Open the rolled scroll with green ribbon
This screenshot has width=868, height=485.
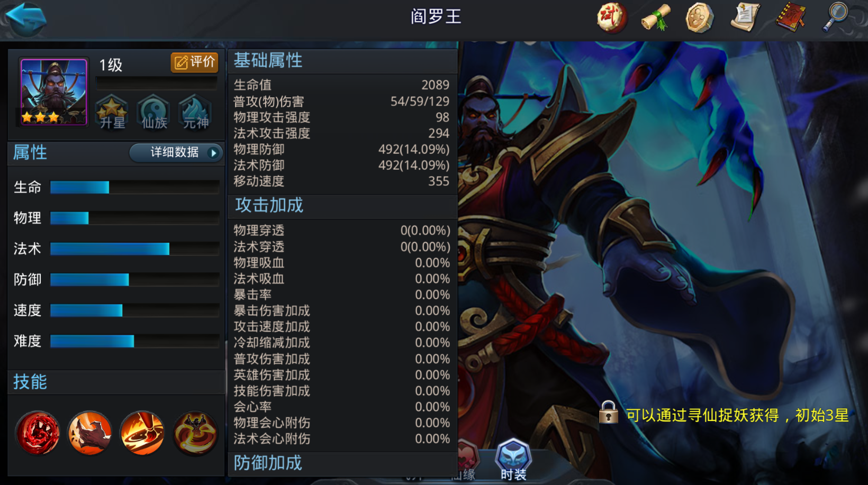pos(656,17)
